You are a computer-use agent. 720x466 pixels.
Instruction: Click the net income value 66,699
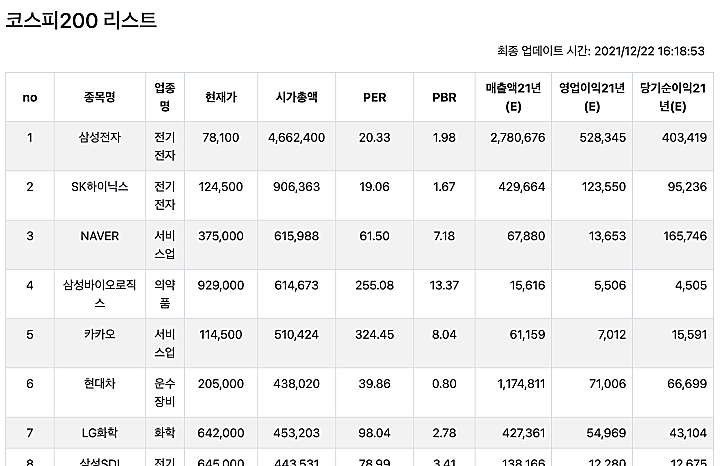687,383
